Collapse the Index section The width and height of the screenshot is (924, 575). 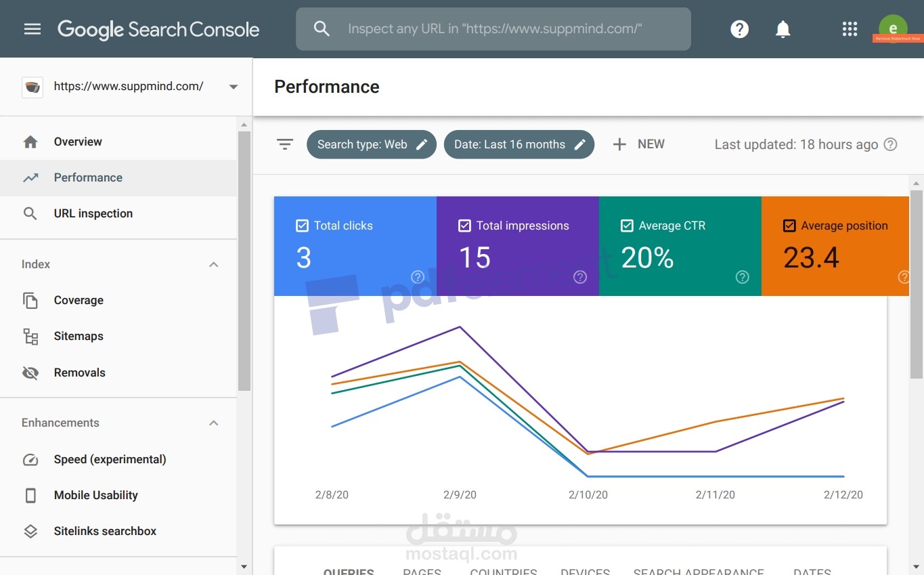[213, 264]
